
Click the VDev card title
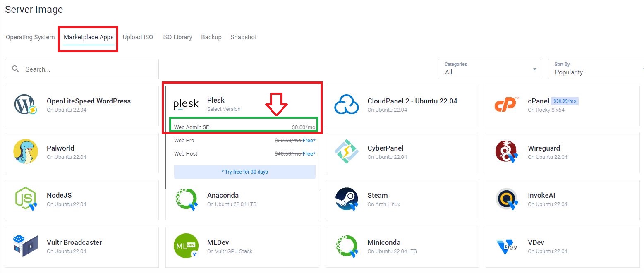pyautogui.click(x=536, y=242)
